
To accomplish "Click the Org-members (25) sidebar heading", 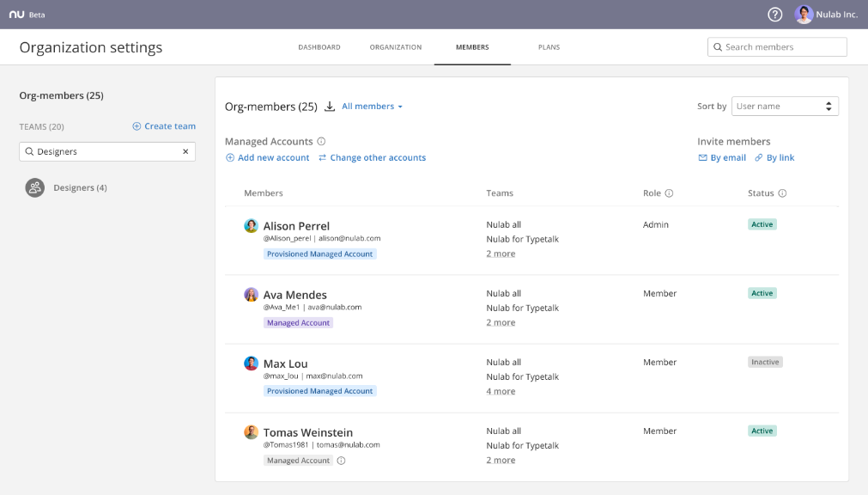I will 62,95.
